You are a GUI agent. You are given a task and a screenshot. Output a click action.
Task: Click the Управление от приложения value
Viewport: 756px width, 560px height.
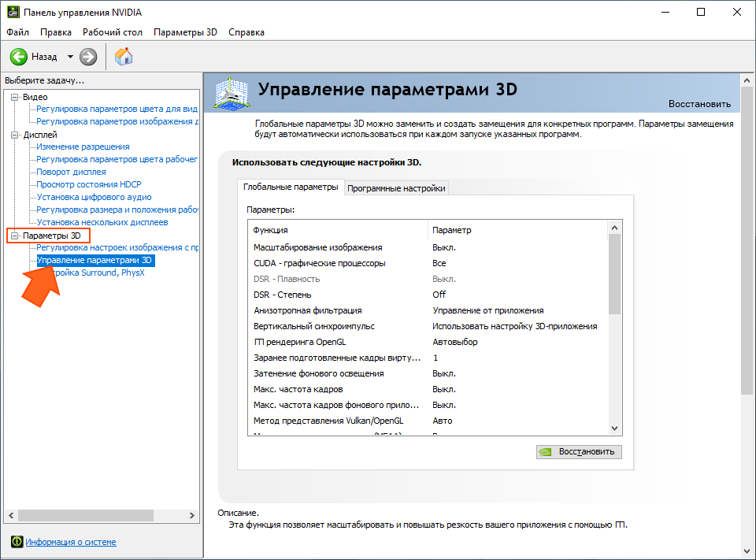488,310
